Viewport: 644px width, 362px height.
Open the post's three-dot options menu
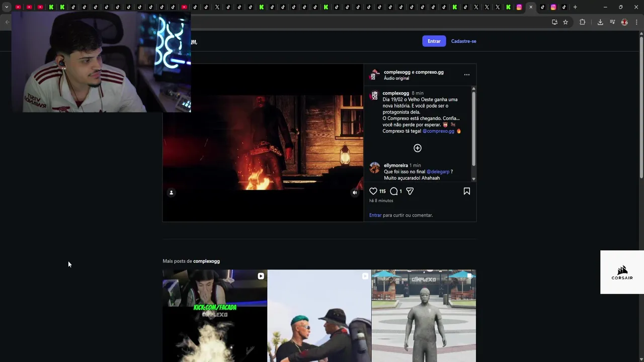(x=466, y=75)
